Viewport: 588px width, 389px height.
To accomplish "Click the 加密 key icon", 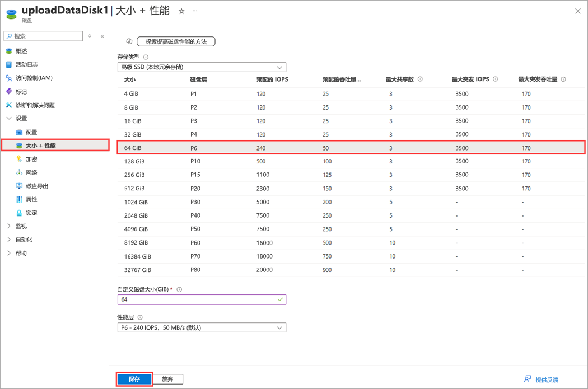I will coord(19,159).
